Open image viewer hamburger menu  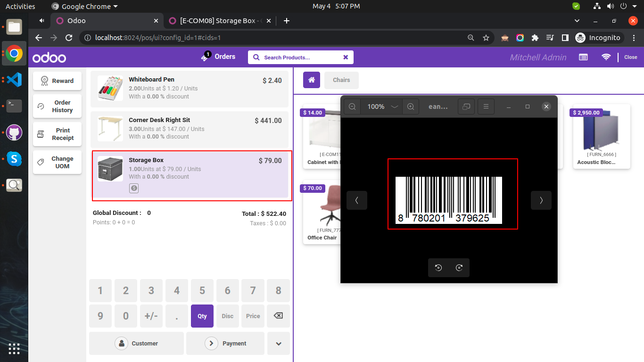[x=486, y=107]
